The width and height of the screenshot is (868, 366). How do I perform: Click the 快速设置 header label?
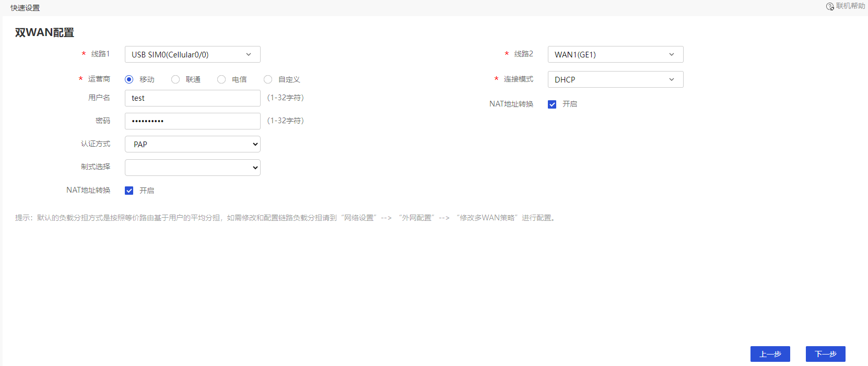25,8
